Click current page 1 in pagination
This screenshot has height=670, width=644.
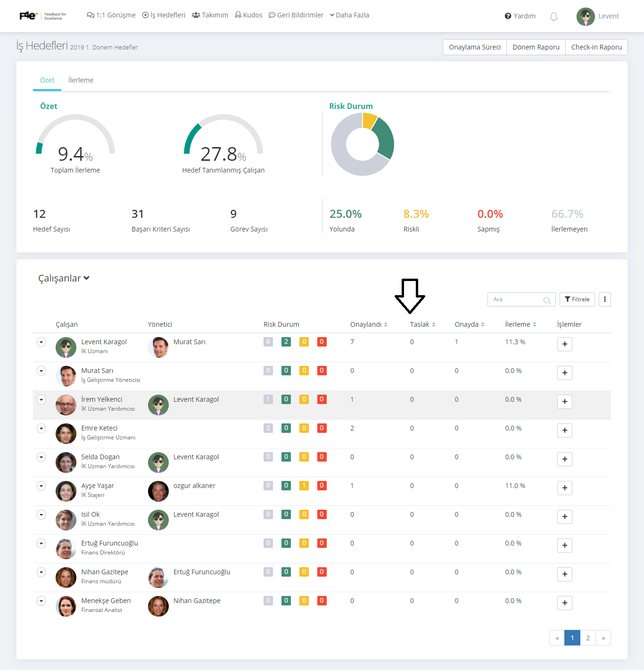[x=572, y=638]
